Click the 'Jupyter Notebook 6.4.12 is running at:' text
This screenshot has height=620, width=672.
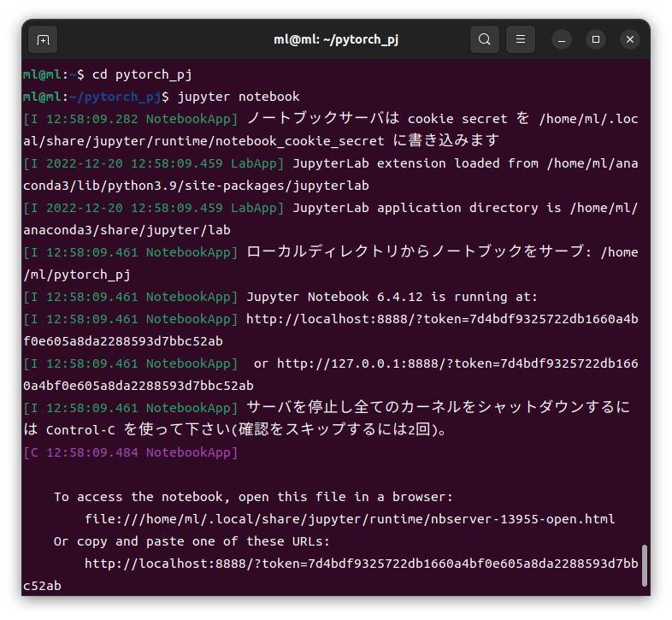click(392, 297)
